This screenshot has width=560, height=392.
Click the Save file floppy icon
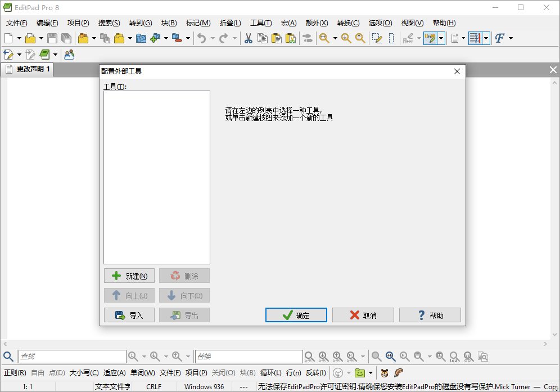pos(52,38)
